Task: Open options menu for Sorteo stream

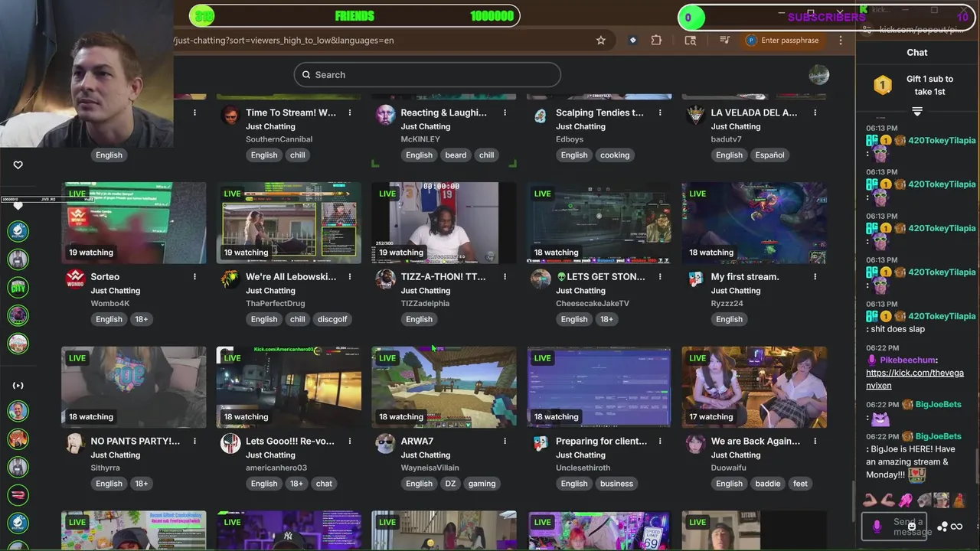Action: 194,277
